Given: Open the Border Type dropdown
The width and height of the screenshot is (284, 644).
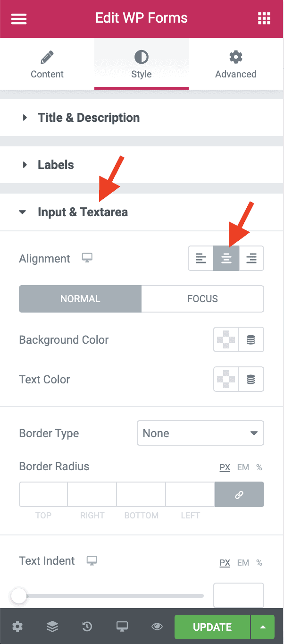Looking at the screenshot, I should 200,433.
